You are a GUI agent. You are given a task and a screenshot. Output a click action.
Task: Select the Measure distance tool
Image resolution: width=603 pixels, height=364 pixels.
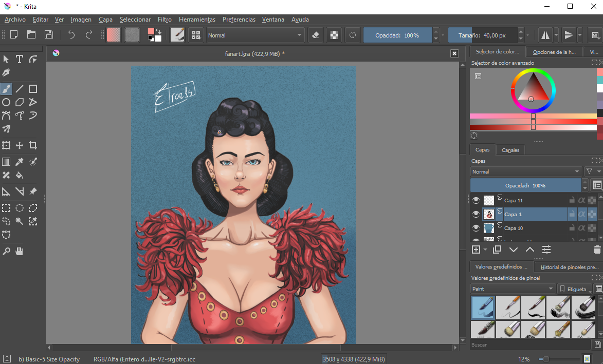point(19,191)
